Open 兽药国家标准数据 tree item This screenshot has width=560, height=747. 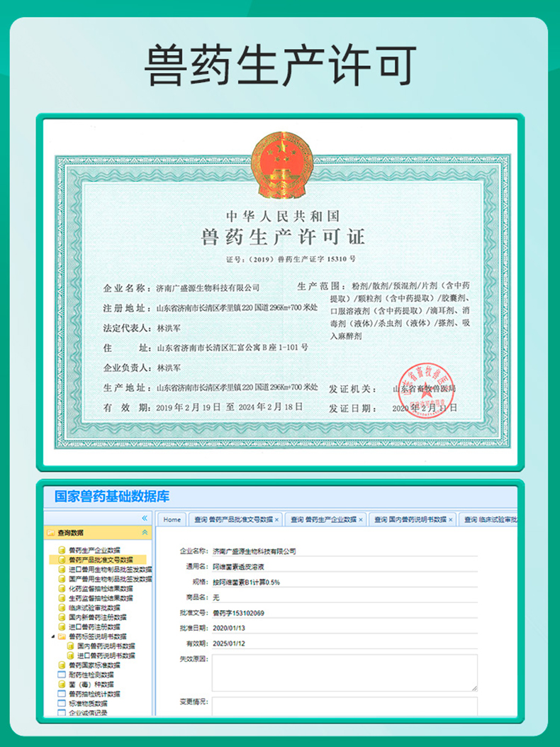pyautogui.click(x=94, y=665)
